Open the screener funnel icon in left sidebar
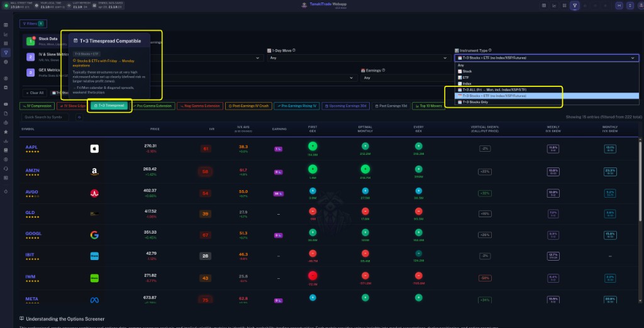 [6, 53]
